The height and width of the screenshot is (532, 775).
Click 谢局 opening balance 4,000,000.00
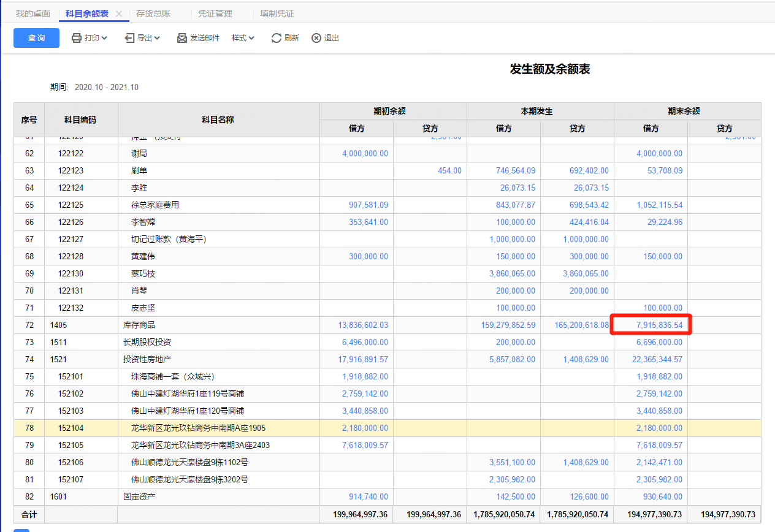365,153
